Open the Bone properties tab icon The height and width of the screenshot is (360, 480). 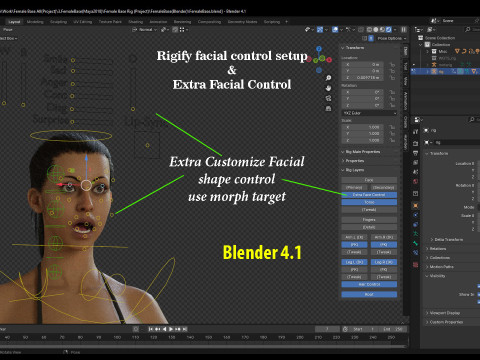[x=415, y=243]
